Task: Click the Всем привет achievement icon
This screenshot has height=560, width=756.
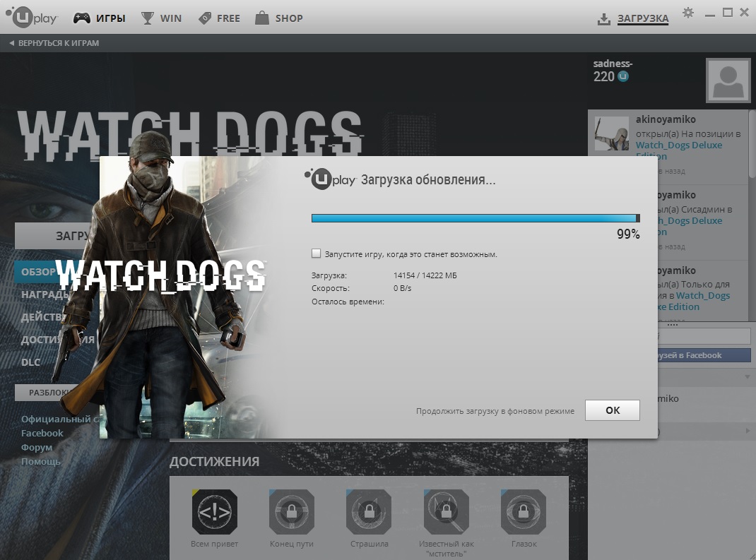Action: 215,512
